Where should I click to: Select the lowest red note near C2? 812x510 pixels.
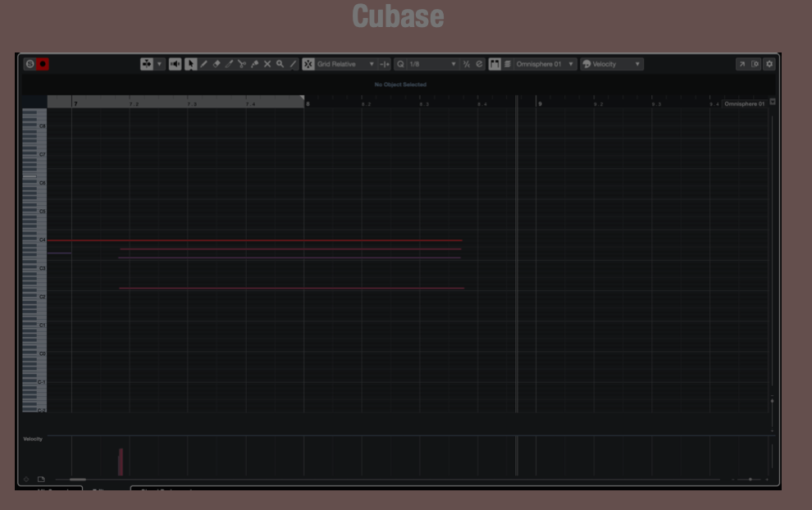[x=291, y=288]
